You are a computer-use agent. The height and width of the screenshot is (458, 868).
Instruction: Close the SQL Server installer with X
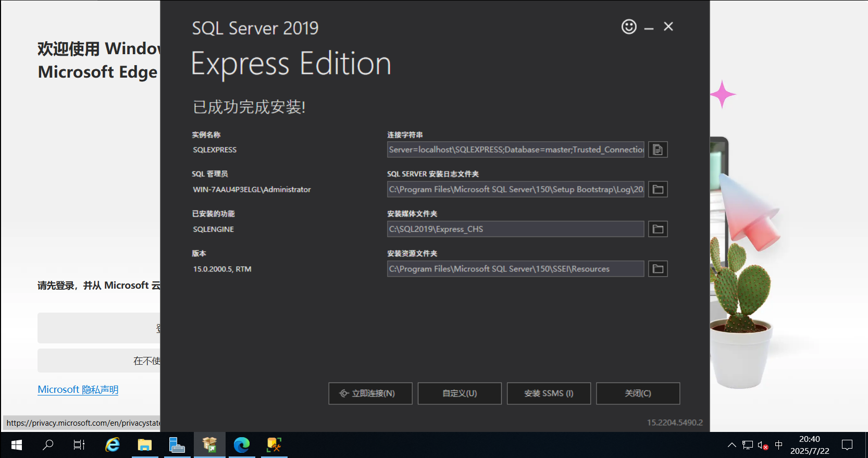tap(668, 27)
